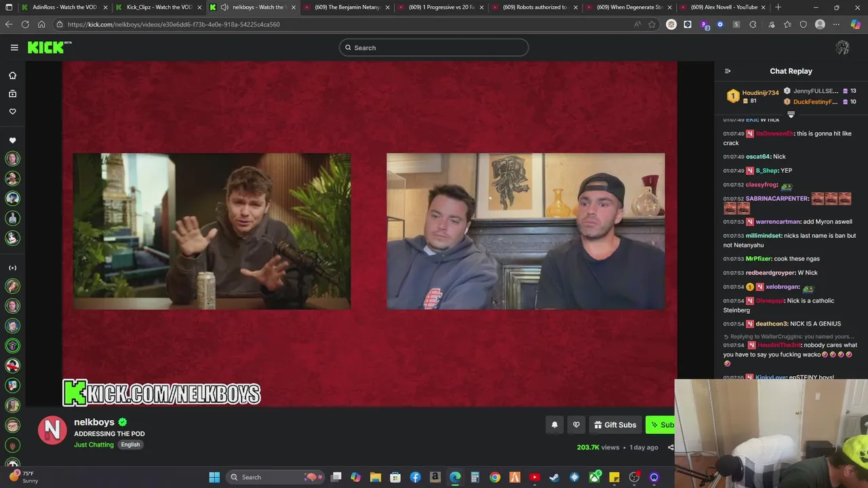Add this page to favorites star
Image resolution: width=868 pixels, height=488 pixels.
(652, 24)
